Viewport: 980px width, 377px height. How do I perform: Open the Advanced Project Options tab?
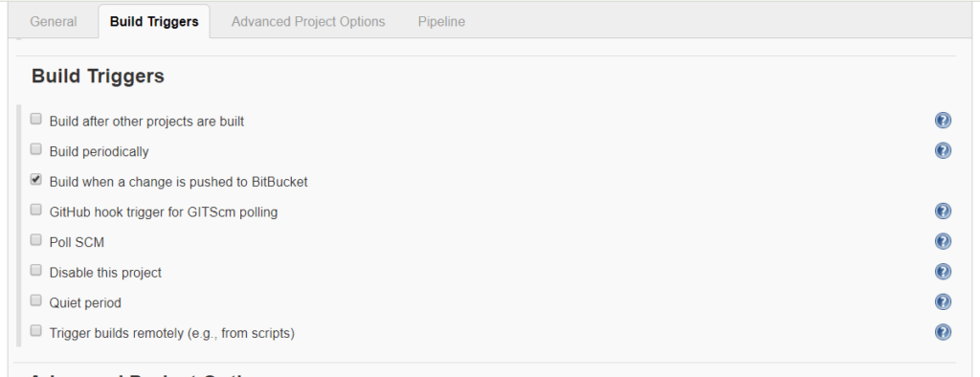[308, 21]
